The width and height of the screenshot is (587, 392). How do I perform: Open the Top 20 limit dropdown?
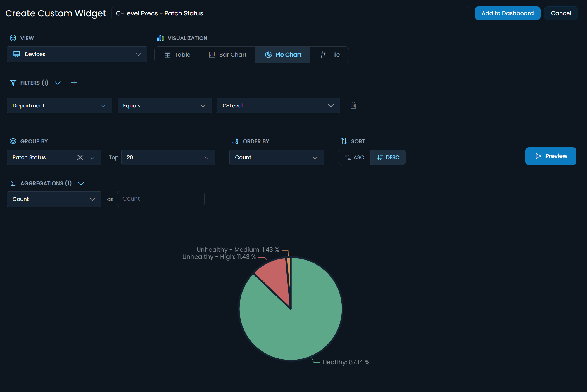(168, 157)
